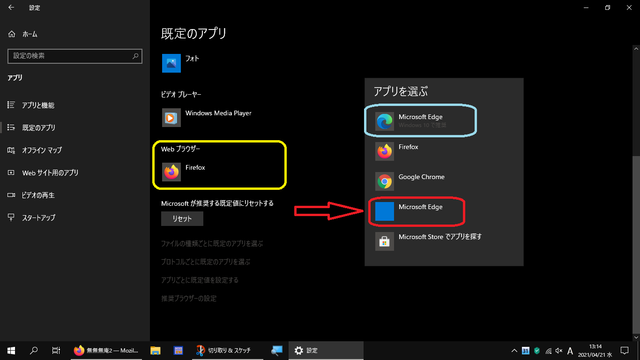The height and width of the screenshot is (360, 640).
Task: Click the blue app icon next to File Explorer
Action: pyautogui.click(x=178, y=351)
